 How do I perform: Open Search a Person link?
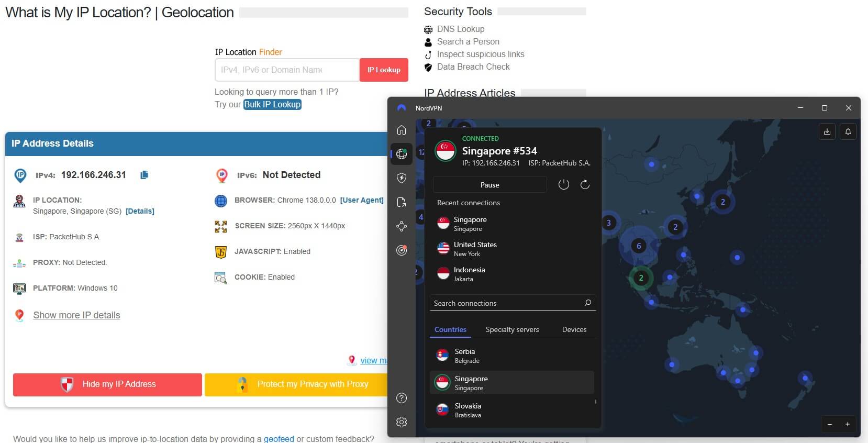[468, 42]
